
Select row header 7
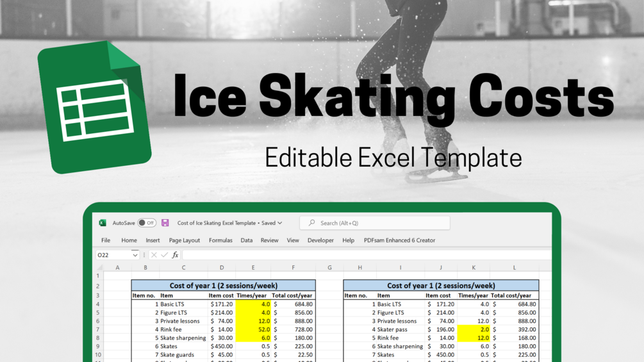coord(98,329)
